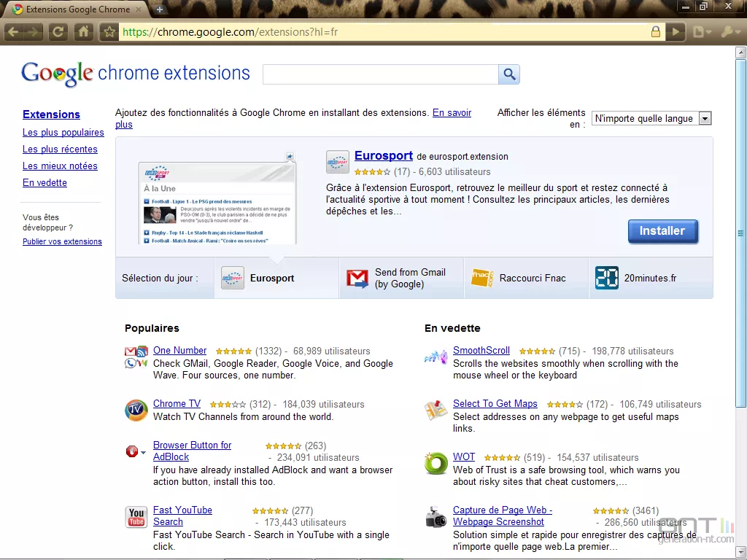Open En vedette sidebar link
This screenshot has height=560, width=747.
44,182
